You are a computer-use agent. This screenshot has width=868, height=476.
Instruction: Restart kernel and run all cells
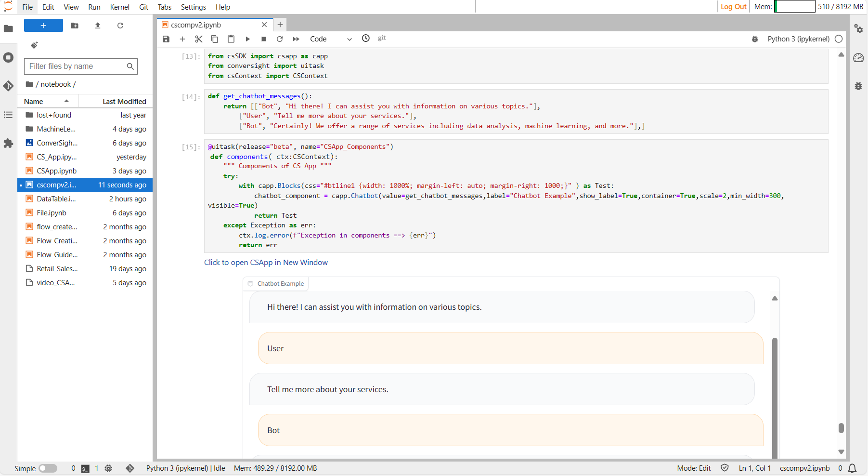(296, 39)
